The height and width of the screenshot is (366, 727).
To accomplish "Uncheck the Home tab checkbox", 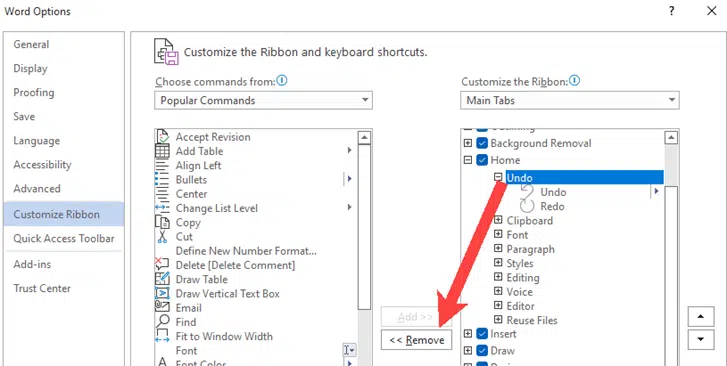I will tap(482, 160).
